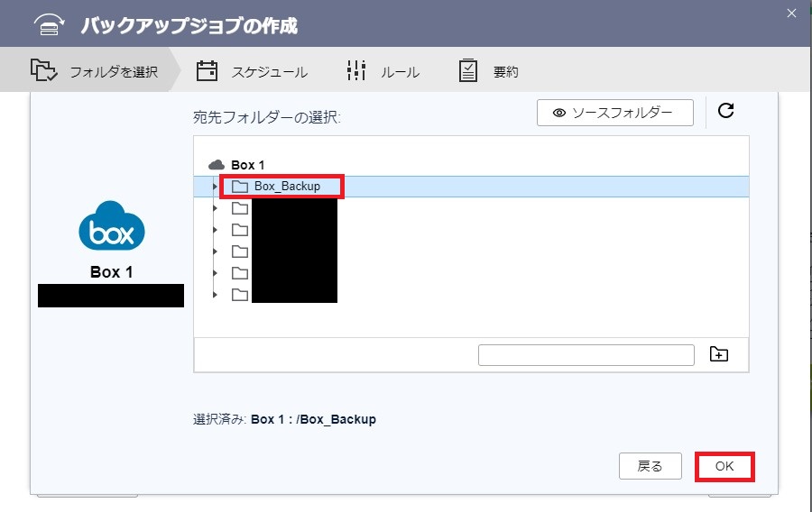Focus the new folder name field
The height and width of the screenshot is (512, 812).
[x=586, y=355]
